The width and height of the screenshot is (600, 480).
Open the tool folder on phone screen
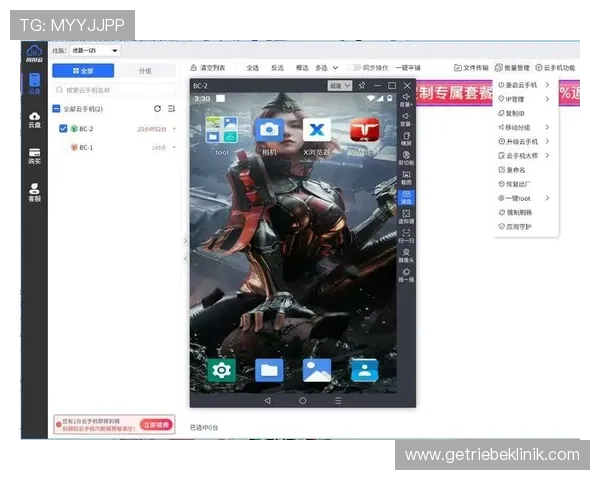[222, 130]
